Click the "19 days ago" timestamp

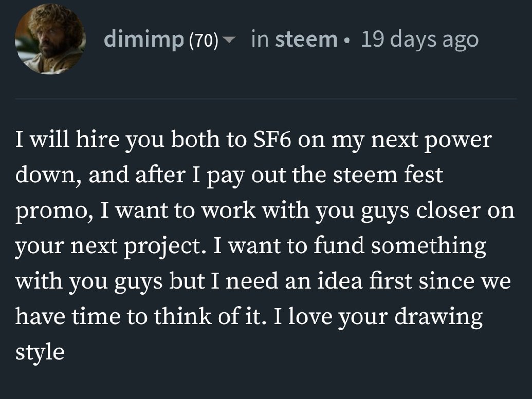[x=419, y=40]
